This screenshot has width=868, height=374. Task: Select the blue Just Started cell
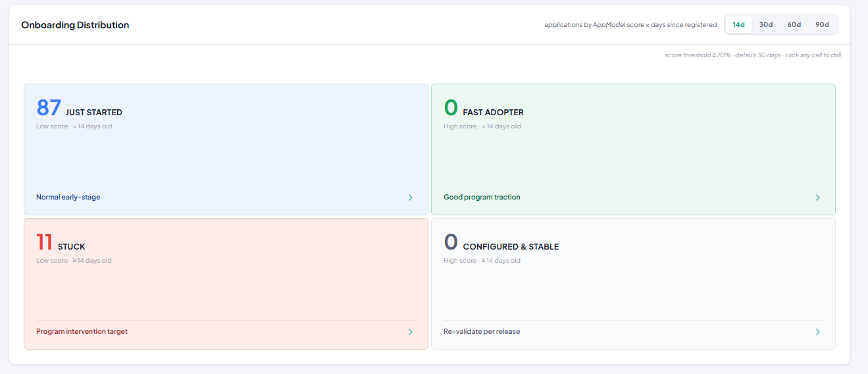pos(226,149)
